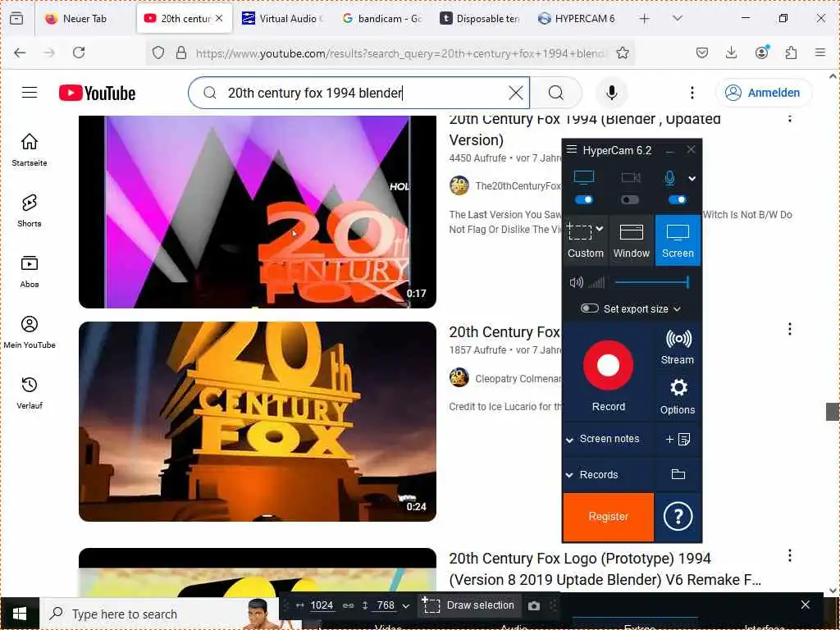Open options for first video result

point(790,117)
